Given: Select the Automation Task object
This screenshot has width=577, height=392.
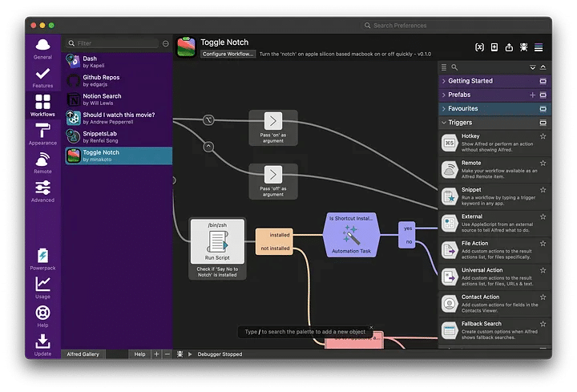Looking at the screenshot, I should click(351, 235).
